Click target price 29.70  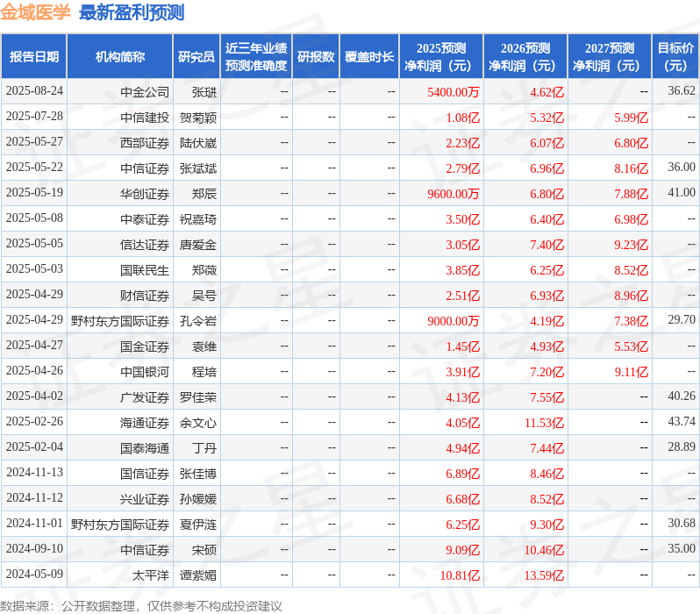coord(682,320)
